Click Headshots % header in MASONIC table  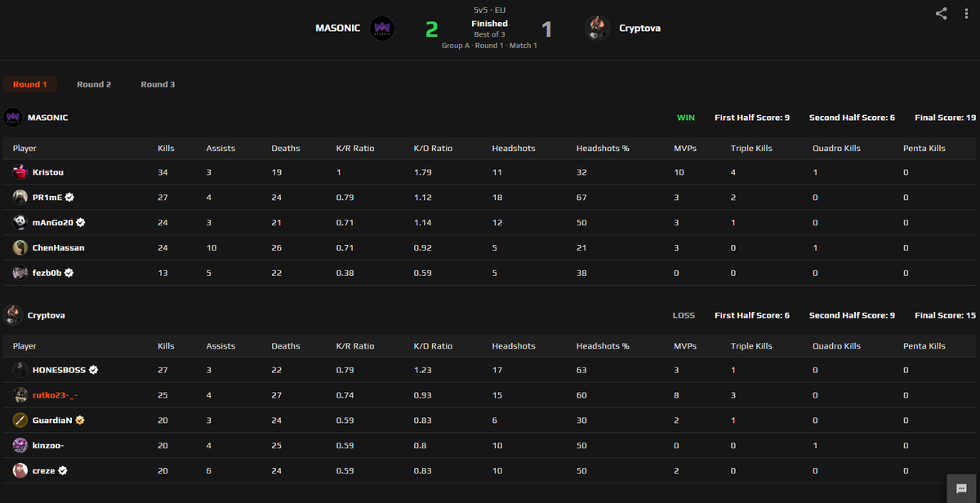click(x=603, y=149)
